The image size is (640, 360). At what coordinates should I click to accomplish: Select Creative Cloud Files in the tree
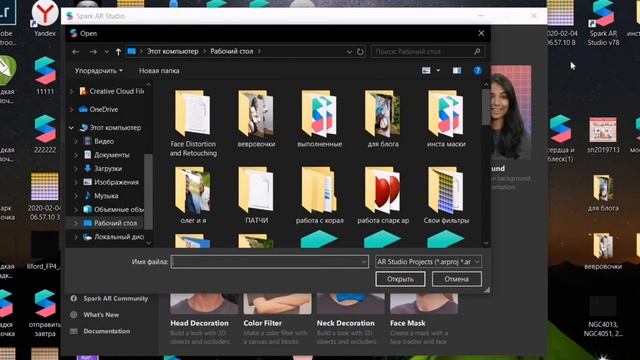(x=111, y=91)
